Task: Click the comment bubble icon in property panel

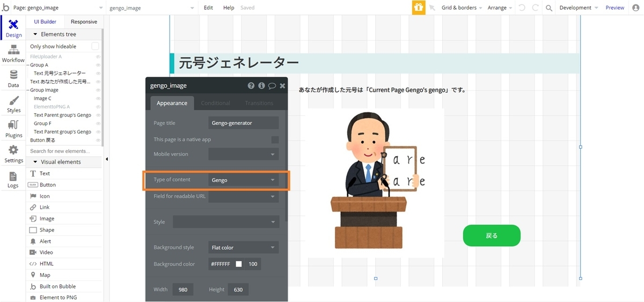Action: pos(272,86)
